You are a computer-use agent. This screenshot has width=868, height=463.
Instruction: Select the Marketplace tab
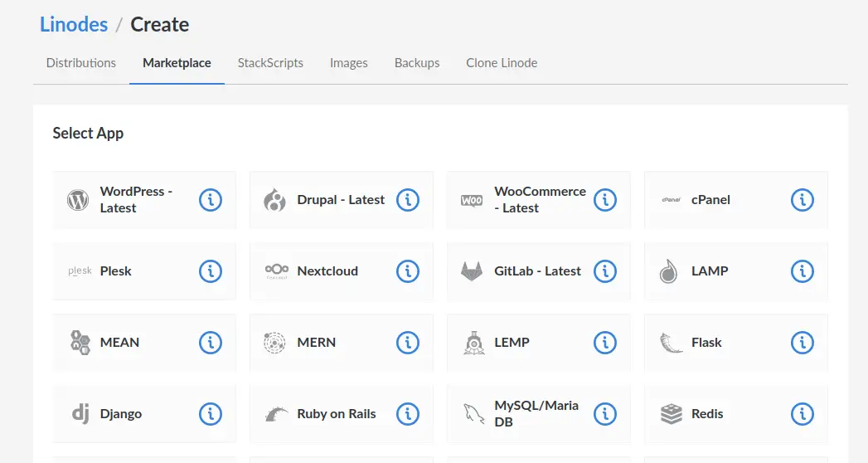tap(177, 63)
